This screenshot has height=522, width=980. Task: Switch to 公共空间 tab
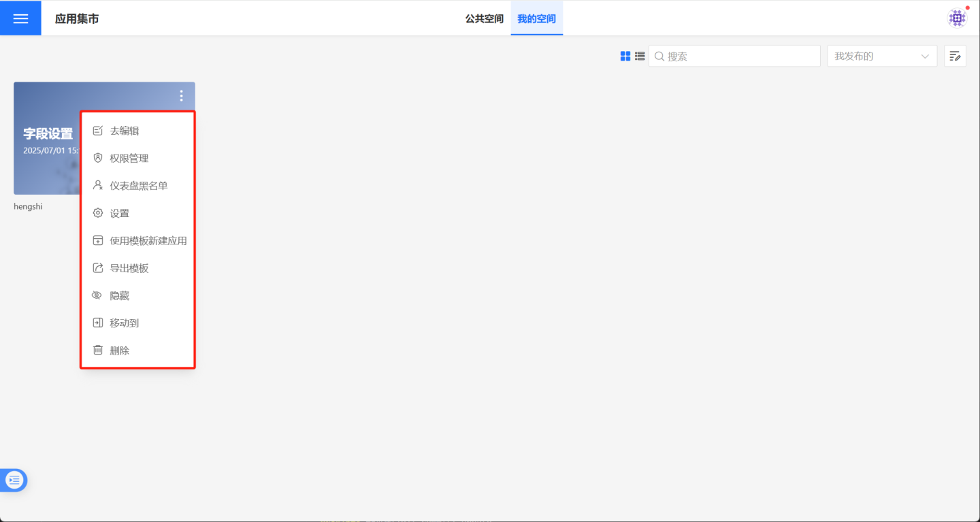pos(484,18)
